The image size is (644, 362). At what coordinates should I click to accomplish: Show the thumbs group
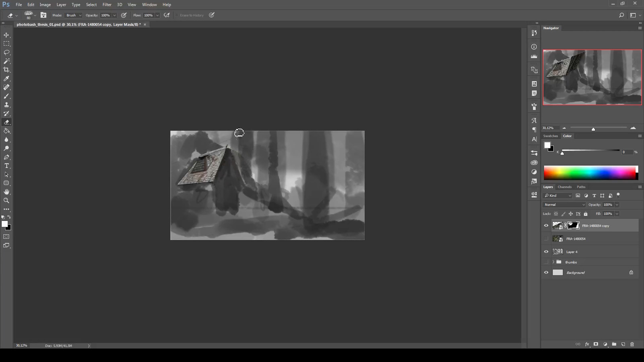point(546,262)
